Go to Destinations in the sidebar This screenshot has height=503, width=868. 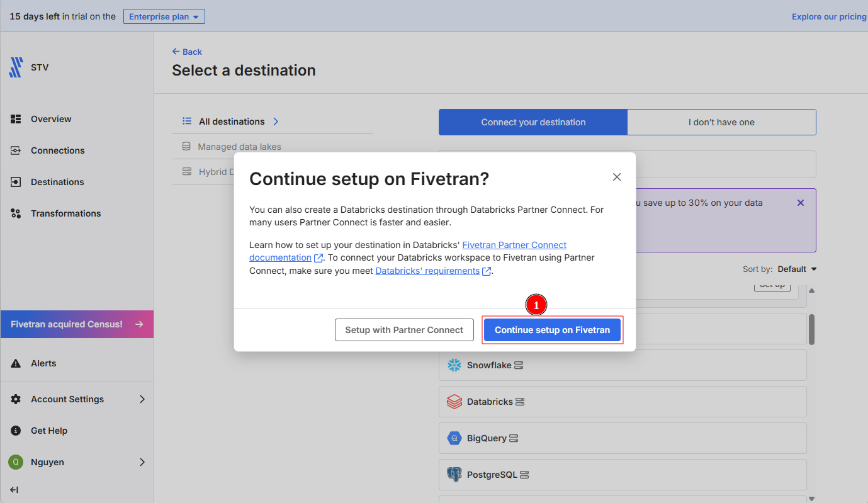(x=57, y=182)
